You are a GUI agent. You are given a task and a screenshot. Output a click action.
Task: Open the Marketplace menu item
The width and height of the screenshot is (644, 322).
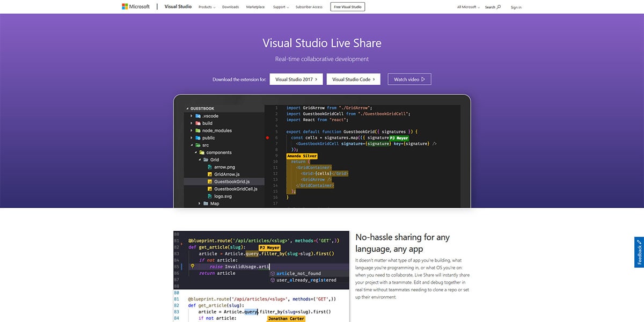point(255,7)
